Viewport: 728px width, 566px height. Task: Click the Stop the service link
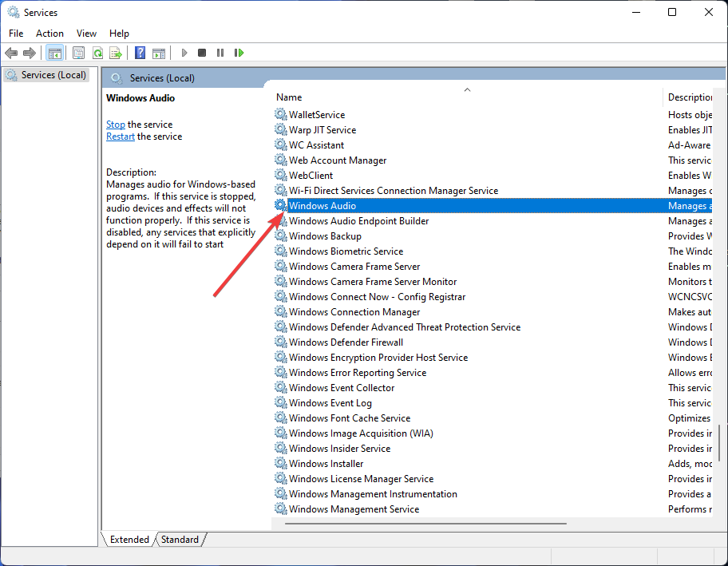(116, 125)
